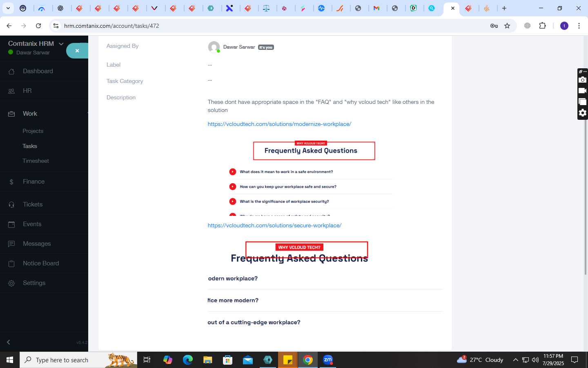588x368 pixels.
Task: Click the "Task Category" field label
Action: tap(125, 81)
